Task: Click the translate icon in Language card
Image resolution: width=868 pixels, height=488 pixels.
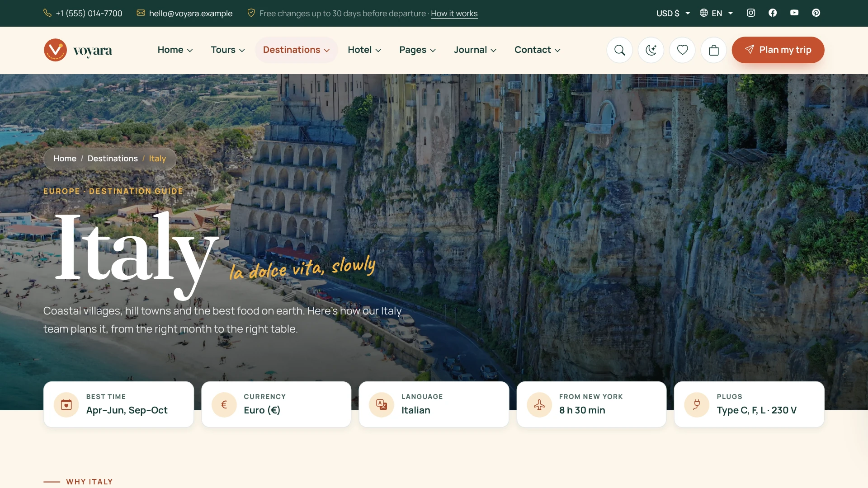Action: pos(382,405)
